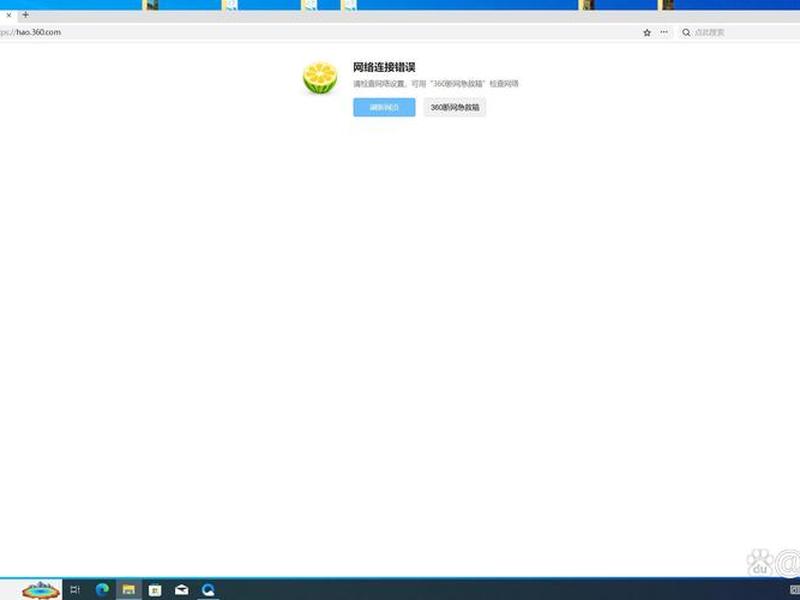This screenshot has height=600, width=800.
Task: Click the notification icon in the system tray
Action: pyautogui.click(x=795, y=590)
